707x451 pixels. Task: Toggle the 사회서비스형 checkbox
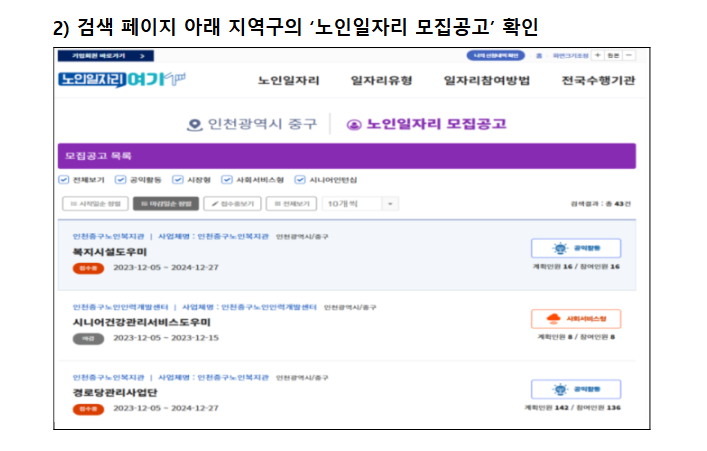(227, 179)
